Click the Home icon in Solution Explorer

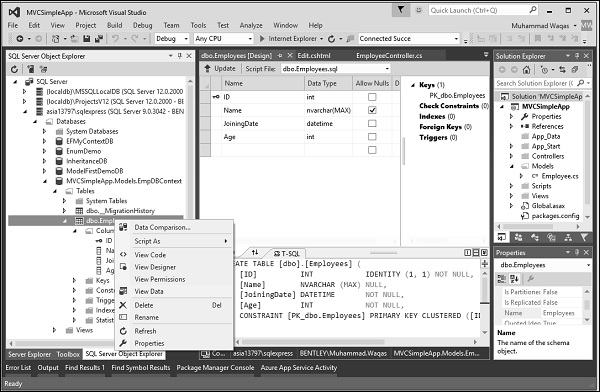[x=527, y=70]
